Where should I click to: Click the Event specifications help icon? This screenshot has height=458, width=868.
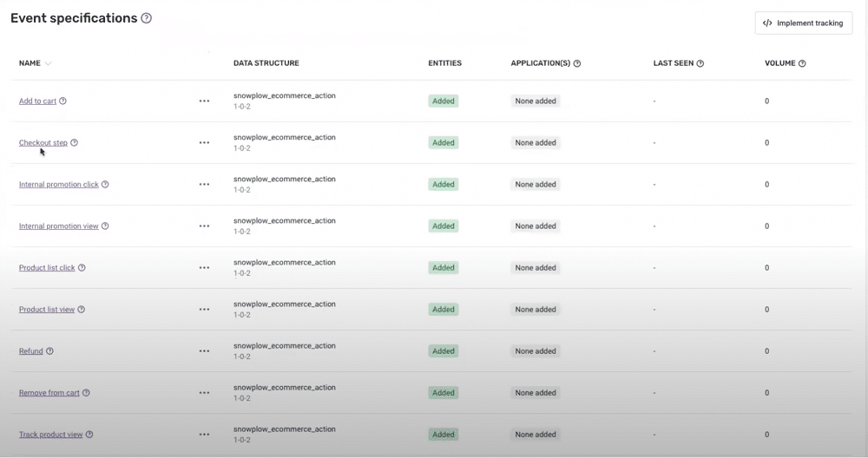(x=146, y=18)
